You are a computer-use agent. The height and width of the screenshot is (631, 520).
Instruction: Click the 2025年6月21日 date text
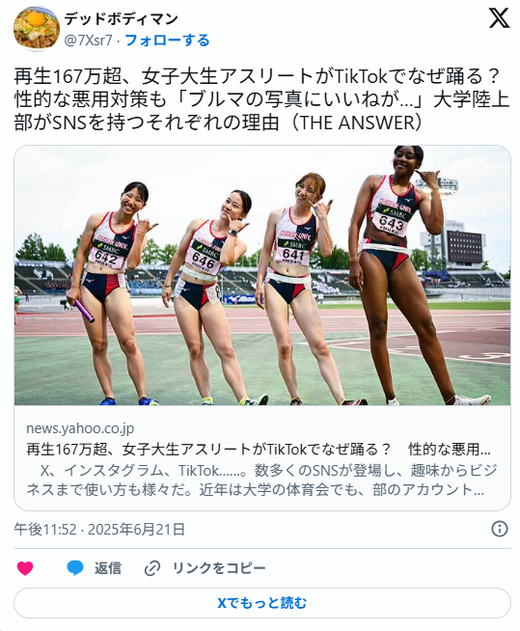[136, 529]
